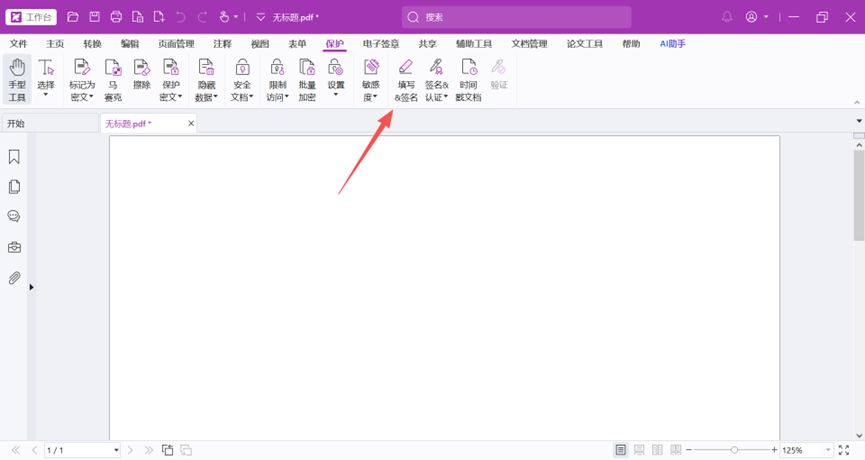Click the Erase (擦除) tool
The image size is (865, 460).
coord(142,79)
